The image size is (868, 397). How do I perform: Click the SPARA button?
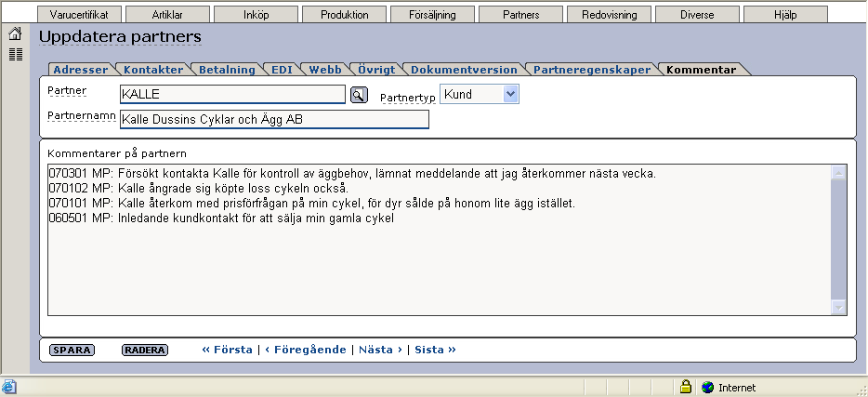[72, 350]
